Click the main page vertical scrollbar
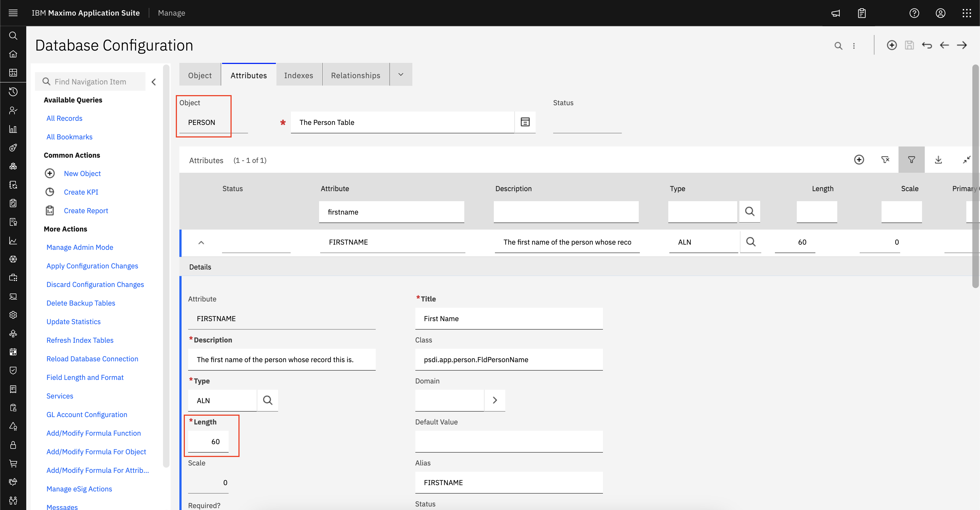980x510 pixels. pos(976,176)
